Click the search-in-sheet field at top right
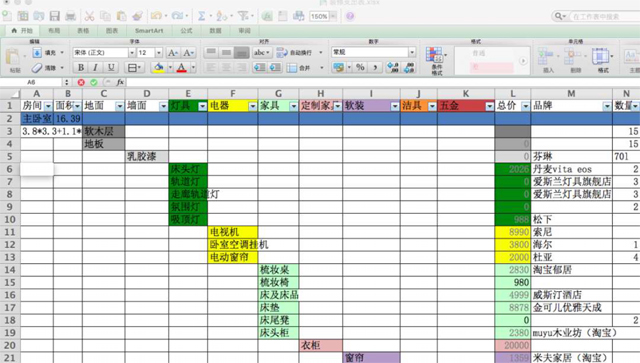 tap(603, 16)
